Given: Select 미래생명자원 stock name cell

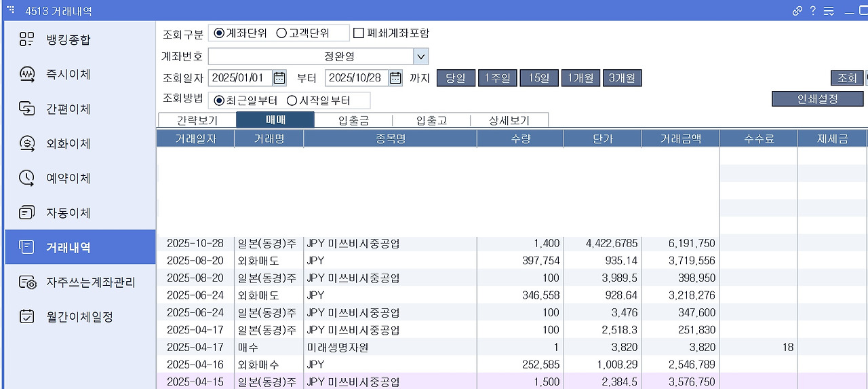Looking at the screenshot, I should [x=390, y=347].
